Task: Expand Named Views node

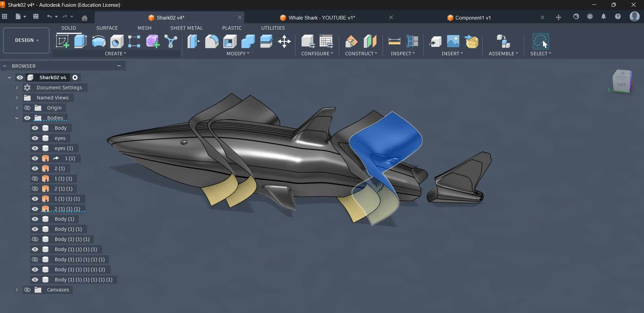Action: click(x=17, y=98)
